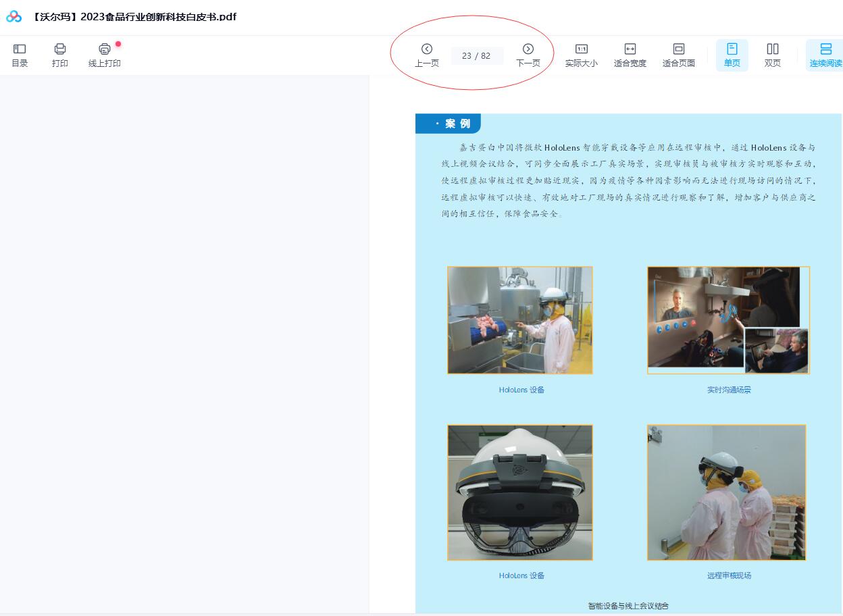843x616 pixels.
Task: Toggle 连续阅读 continuous reading mode
Action: click(826, 55)
